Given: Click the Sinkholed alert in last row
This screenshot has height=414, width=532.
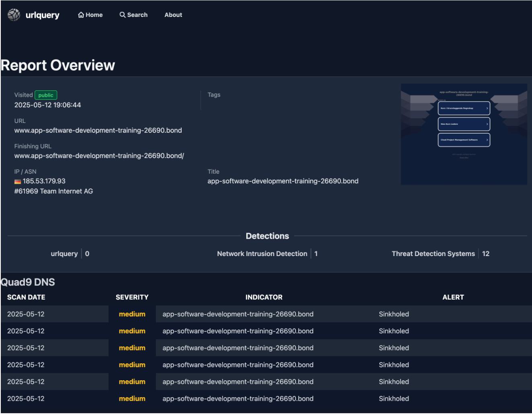Looking at the screenshot, I should point(394,399).
